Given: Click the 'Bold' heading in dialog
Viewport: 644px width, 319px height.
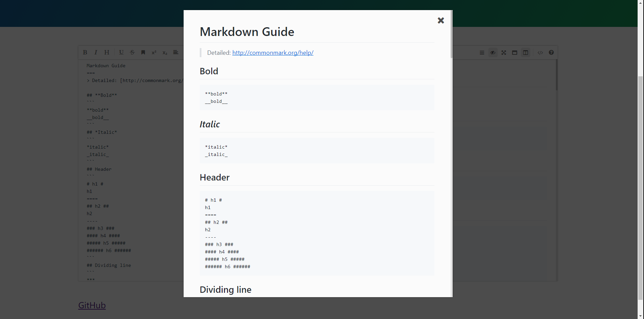Looking at the screenshot, I should tap(209, 71).
